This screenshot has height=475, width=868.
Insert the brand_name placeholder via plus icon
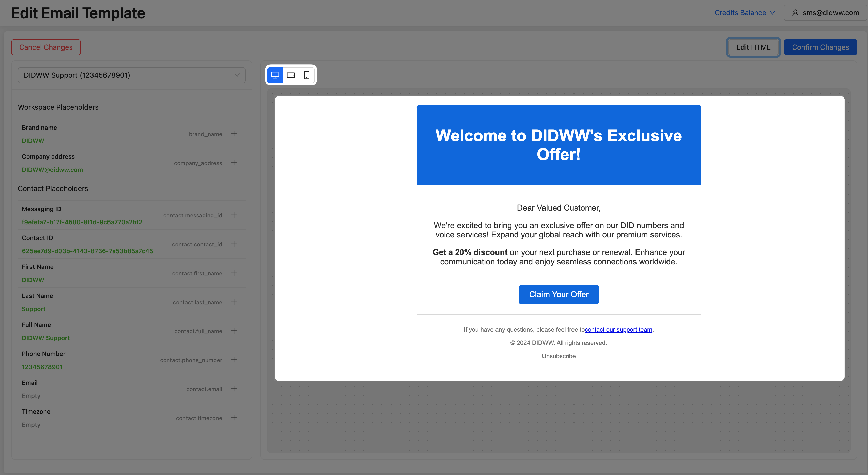[234, 134]
